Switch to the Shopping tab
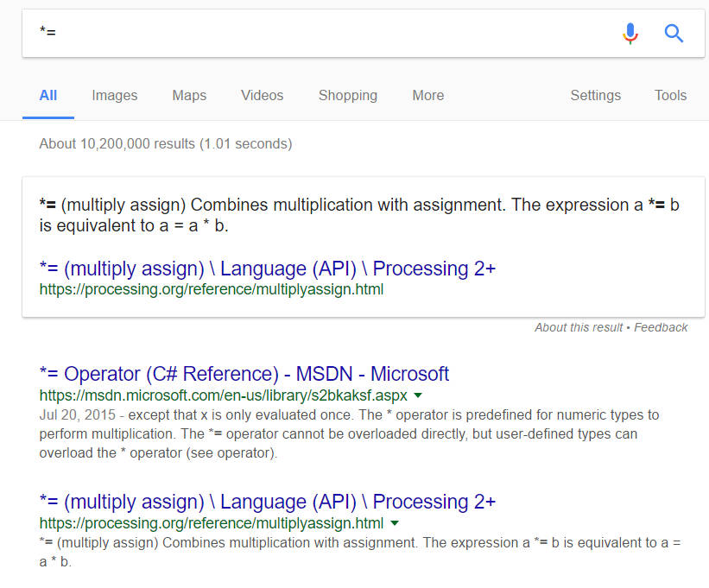Screen dimensions: 709x588 click(347, 95)
